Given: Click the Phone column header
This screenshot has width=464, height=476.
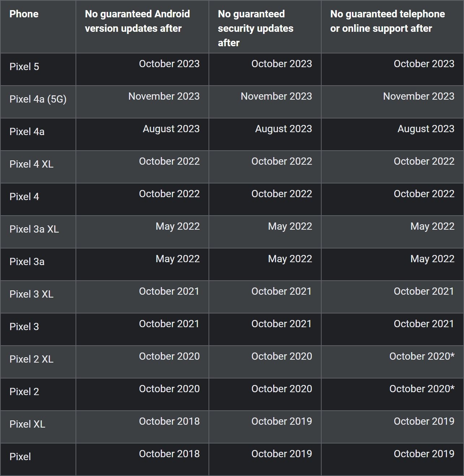Looking at the screenshot, I should click(24, 14).
